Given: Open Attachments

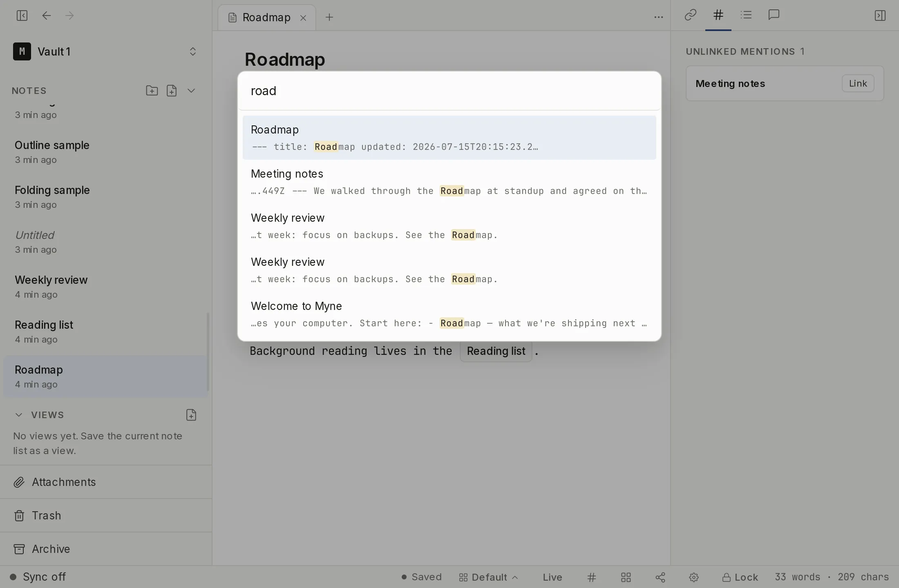Looking at the screenshot, I should 106,482.
